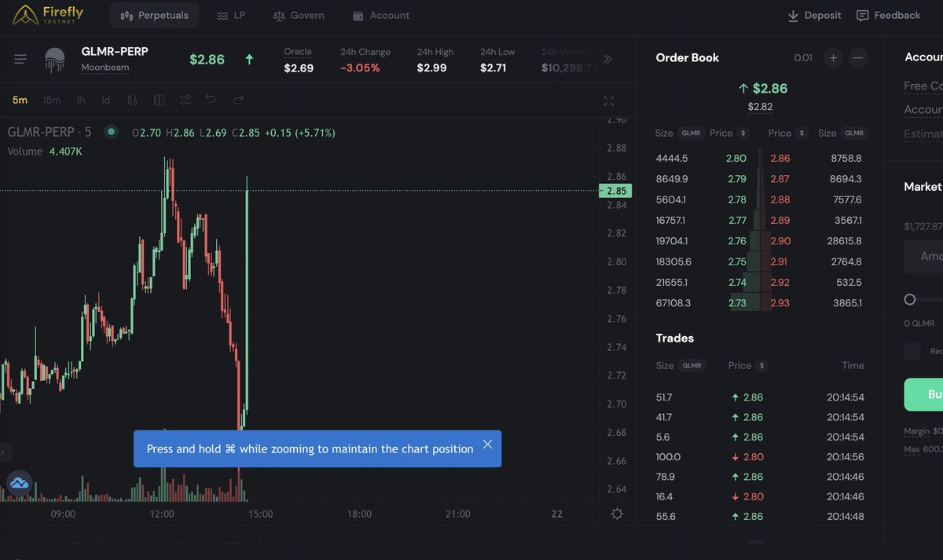This screenshot has height=560, width=943.
Task: Toggle ask price unit dollar badge
Action: [x=802, y=134]
